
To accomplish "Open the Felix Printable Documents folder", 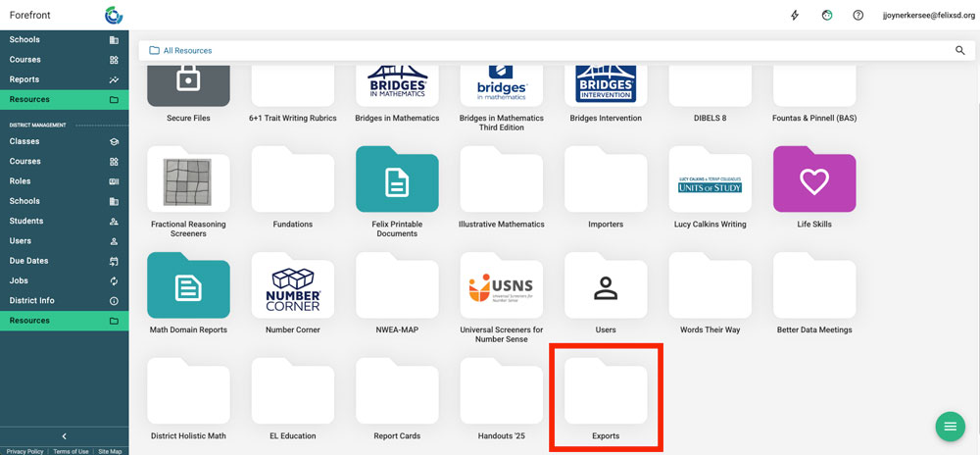I will [396, 182].
